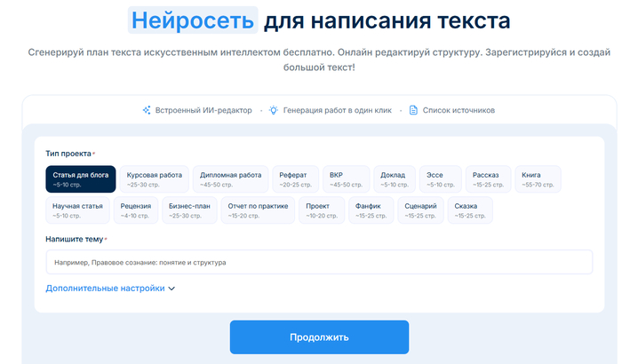Click the Напишите тему text input field

pyautogui.click(x=318, y=263)
